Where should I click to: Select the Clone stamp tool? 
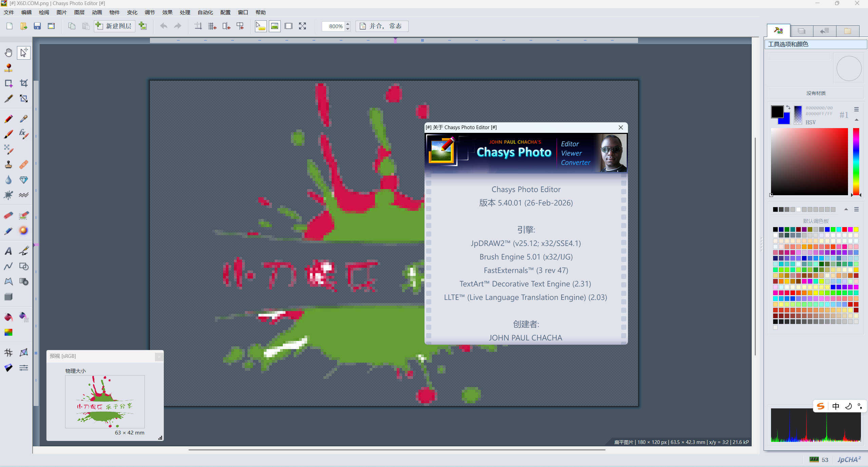(x=8, y=165)
